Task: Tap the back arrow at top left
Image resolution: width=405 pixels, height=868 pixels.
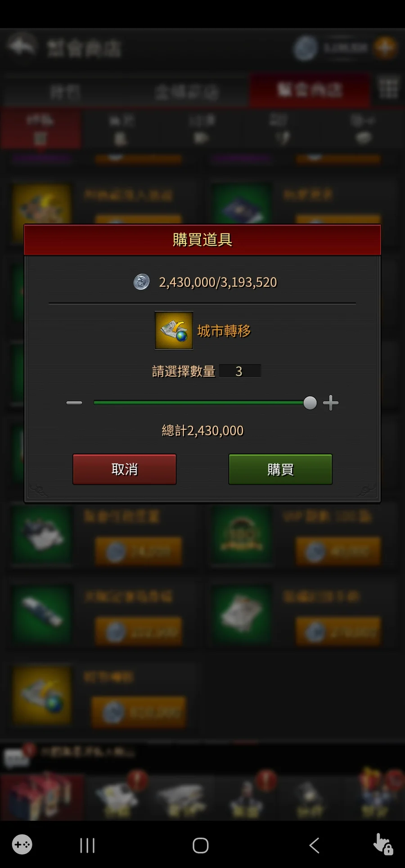Action: (x=21, y=46)
